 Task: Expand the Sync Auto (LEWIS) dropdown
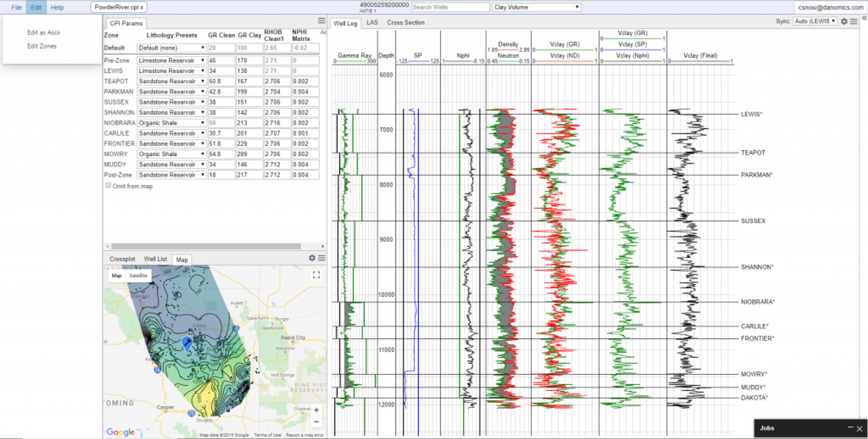pos(815,21)
